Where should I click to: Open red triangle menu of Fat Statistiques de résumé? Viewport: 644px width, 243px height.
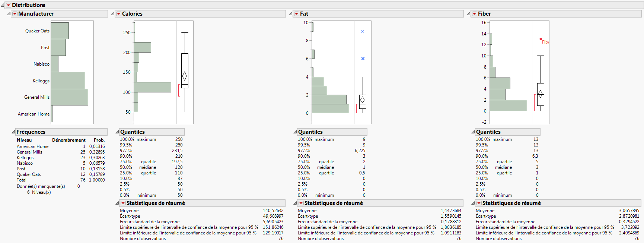301,203
